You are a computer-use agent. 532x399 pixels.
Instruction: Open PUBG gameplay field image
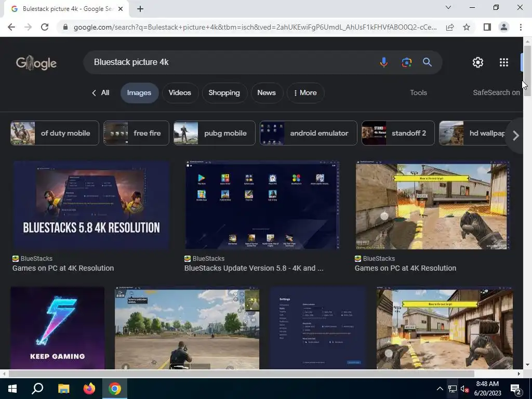click(187, 328)
